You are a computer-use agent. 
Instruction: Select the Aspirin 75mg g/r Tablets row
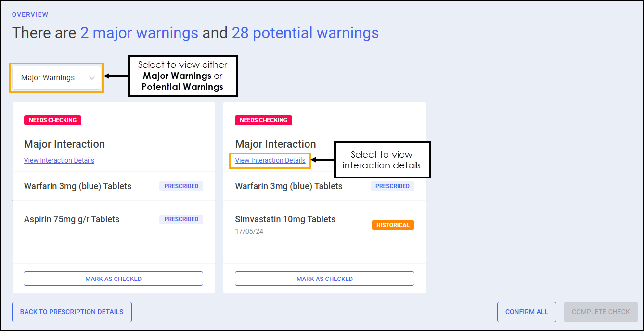pos(72,219)
